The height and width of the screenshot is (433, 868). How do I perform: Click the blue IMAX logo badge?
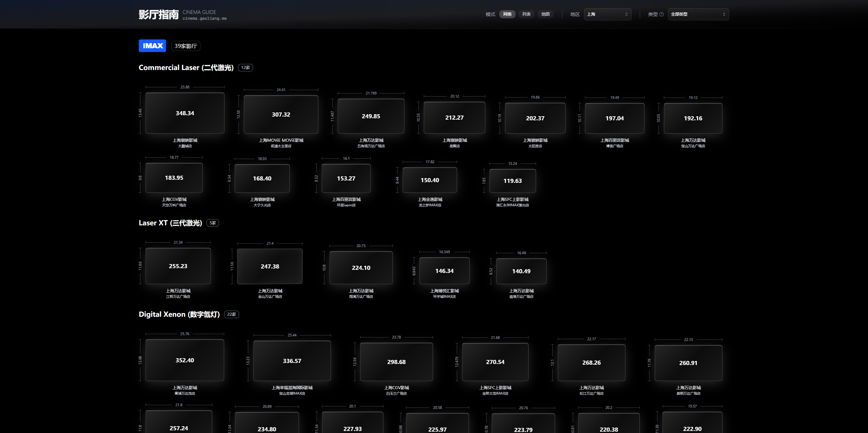click(152, 46)
